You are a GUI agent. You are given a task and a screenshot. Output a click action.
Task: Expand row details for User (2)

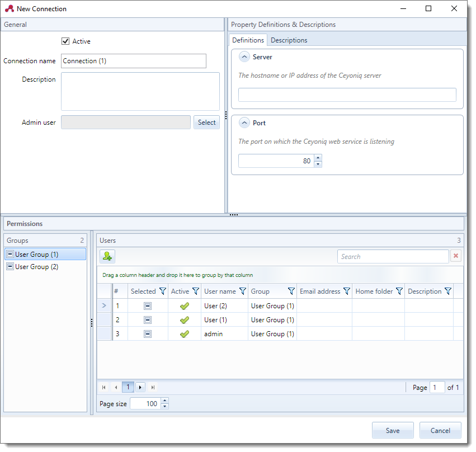pos(104,305)
